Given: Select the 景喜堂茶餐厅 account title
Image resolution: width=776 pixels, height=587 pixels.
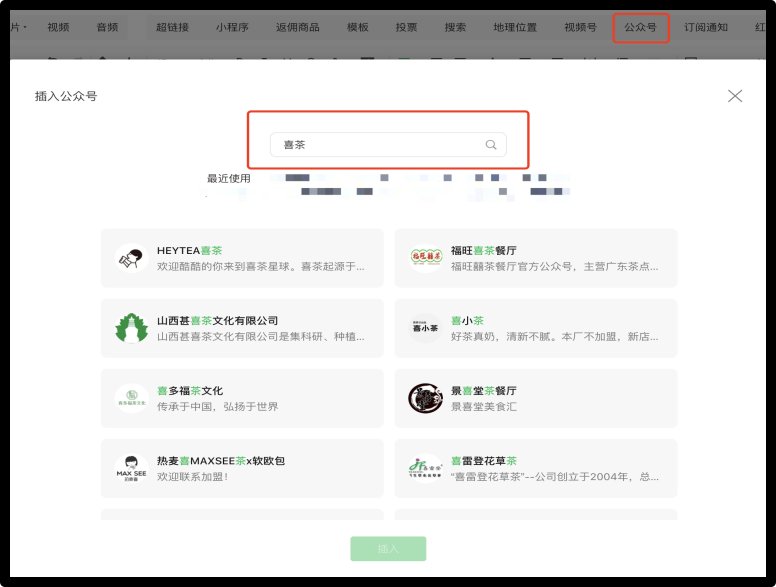Looking at the screenshot, I should click(x=484, y=391).
